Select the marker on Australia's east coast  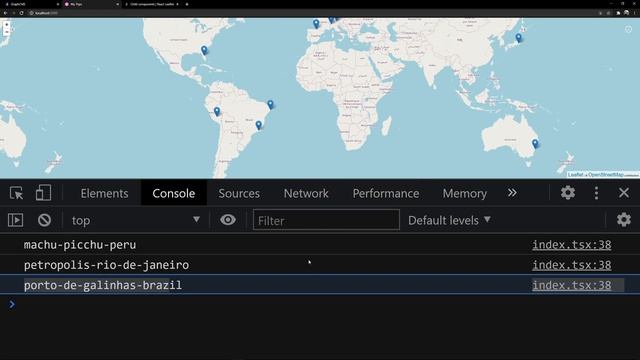[535, 143]
